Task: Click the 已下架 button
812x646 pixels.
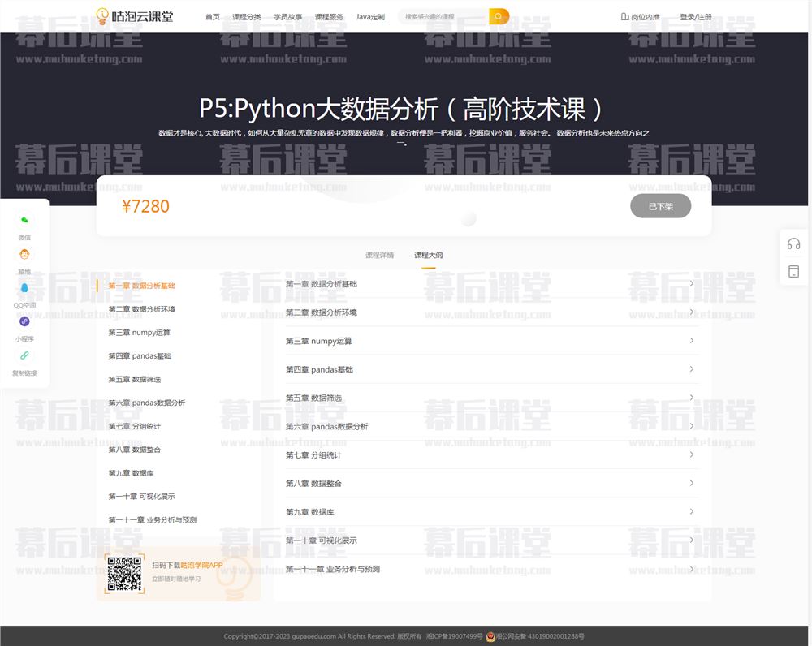Action: [x=660, y=206]
